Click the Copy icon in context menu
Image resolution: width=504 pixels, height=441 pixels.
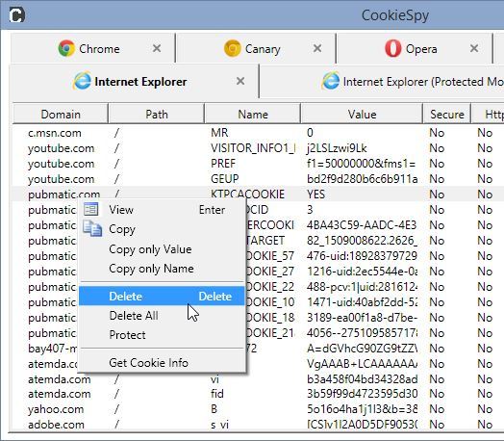tap(92, 229)
